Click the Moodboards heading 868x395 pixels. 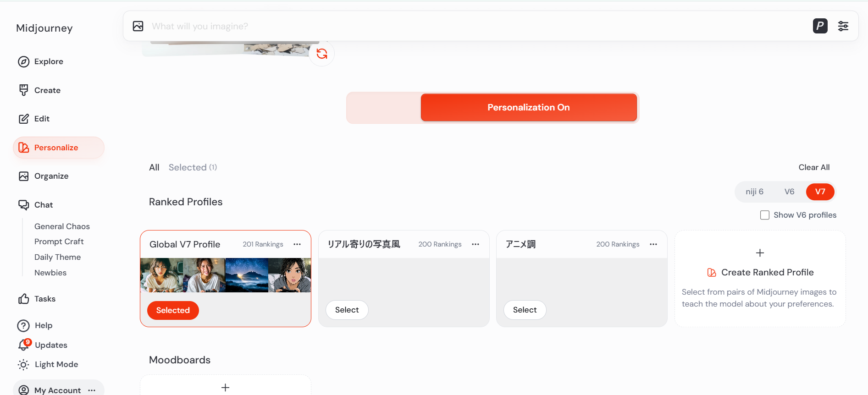point(180,360)
